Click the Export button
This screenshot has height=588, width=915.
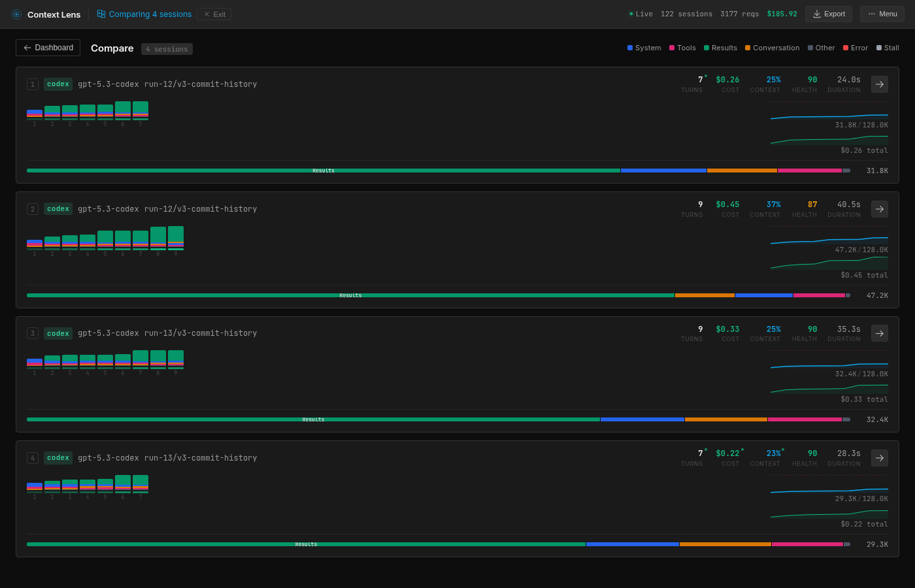(x=829, y=13)
